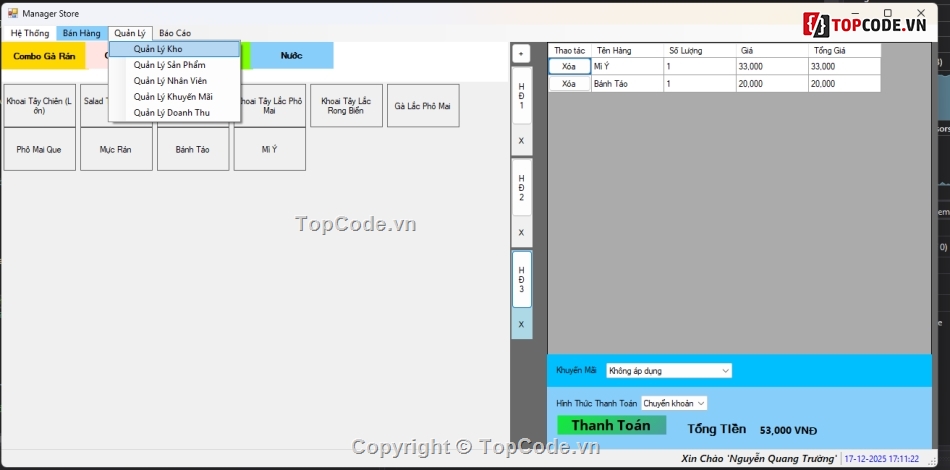Click the Số Lượng column header
Image resolution: width=950 pixels, height=470 pixels.
click(700, 51)
